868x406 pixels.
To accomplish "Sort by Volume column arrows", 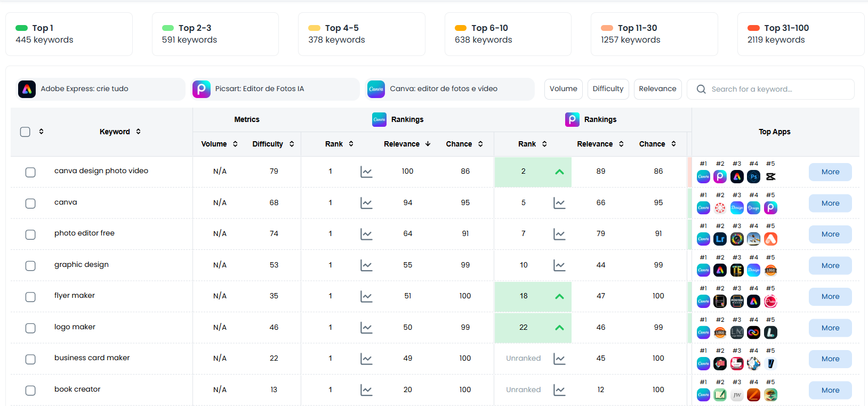I will tap(235, 144).
